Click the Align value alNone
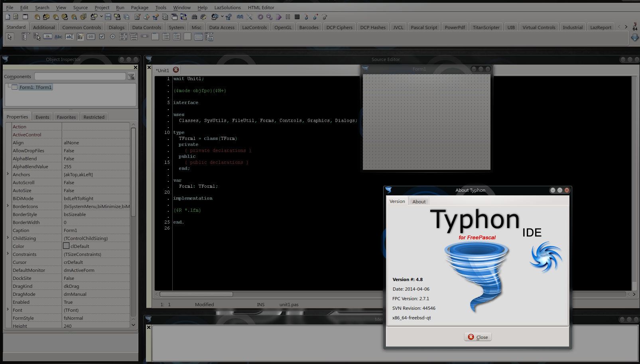This screenshot has width=640, height=364. tap(96, 143)
